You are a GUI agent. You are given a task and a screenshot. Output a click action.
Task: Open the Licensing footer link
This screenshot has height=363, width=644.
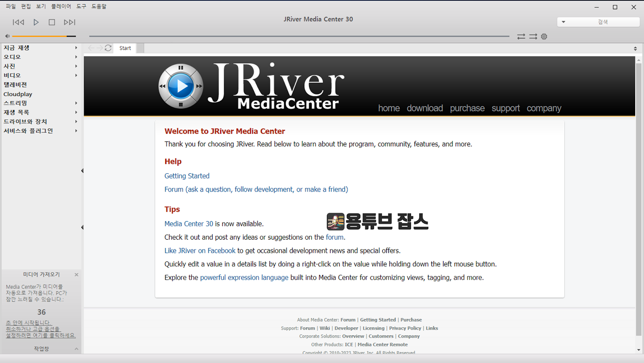(x=374, y=328)
